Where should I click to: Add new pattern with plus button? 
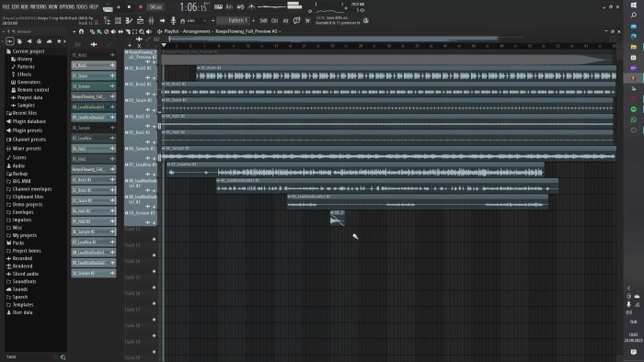pyautogui.click(x=253, y=20)
